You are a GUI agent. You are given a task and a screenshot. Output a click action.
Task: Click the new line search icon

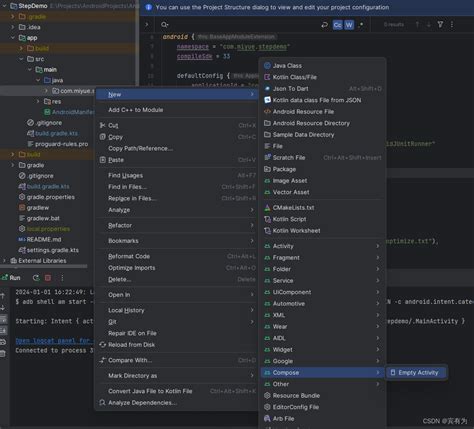click(324, 25)
